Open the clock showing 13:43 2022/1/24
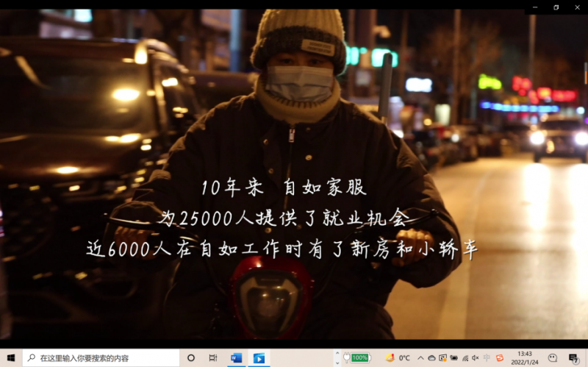This screenshot has height=367, width=588. coord(525,358)
